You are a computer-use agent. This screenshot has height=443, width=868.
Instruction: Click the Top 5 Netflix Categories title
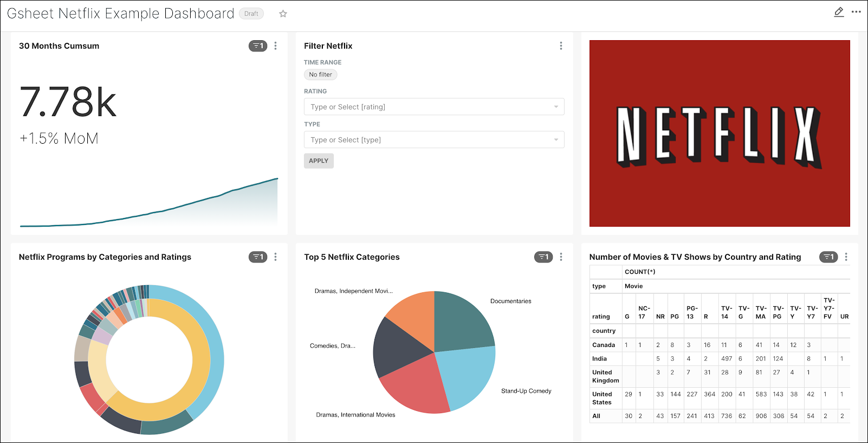[x=352, y=257]
